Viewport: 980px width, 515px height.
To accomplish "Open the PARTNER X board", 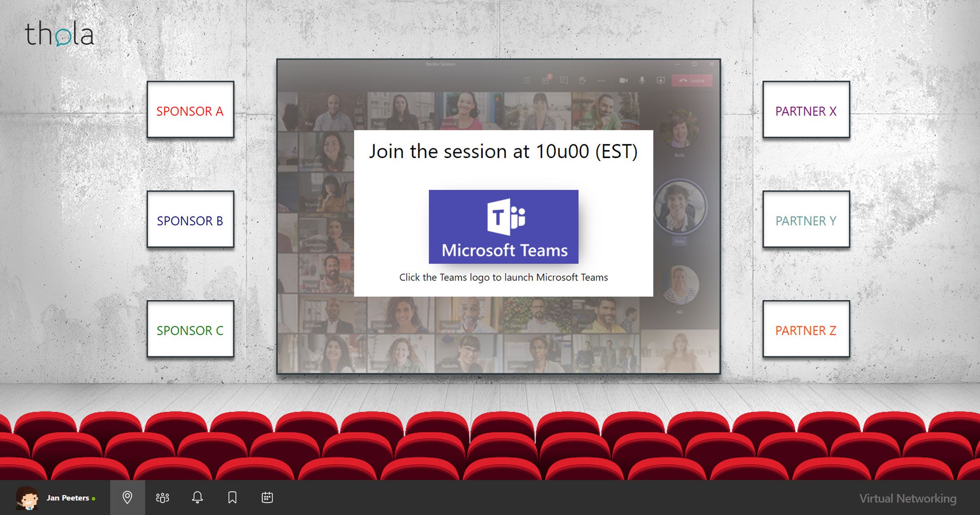I will 806,109.
